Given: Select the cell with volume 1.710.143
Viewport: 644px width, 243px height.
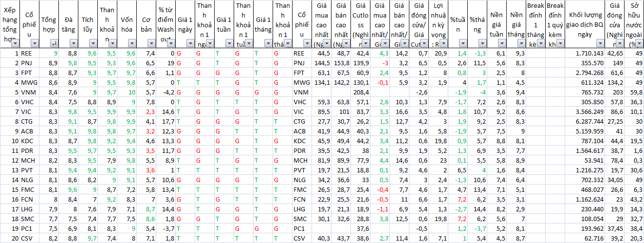Looking at the screenshot, I should [585, 53].
